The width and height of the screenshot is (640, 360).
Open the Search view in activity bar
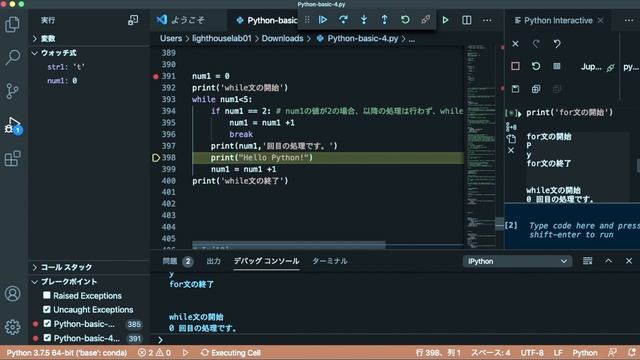pos(12,57)
